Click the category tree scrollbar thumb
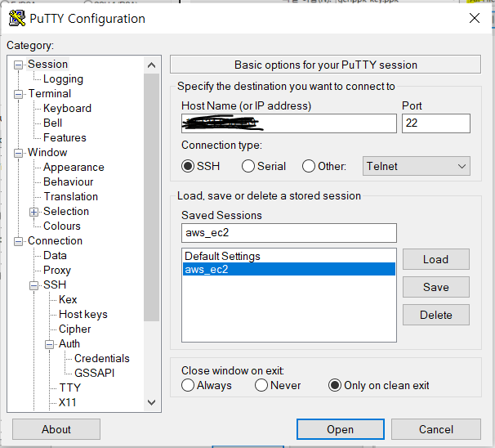The height and width of the screenshot is (448, 495). click(x=152, y=198)
